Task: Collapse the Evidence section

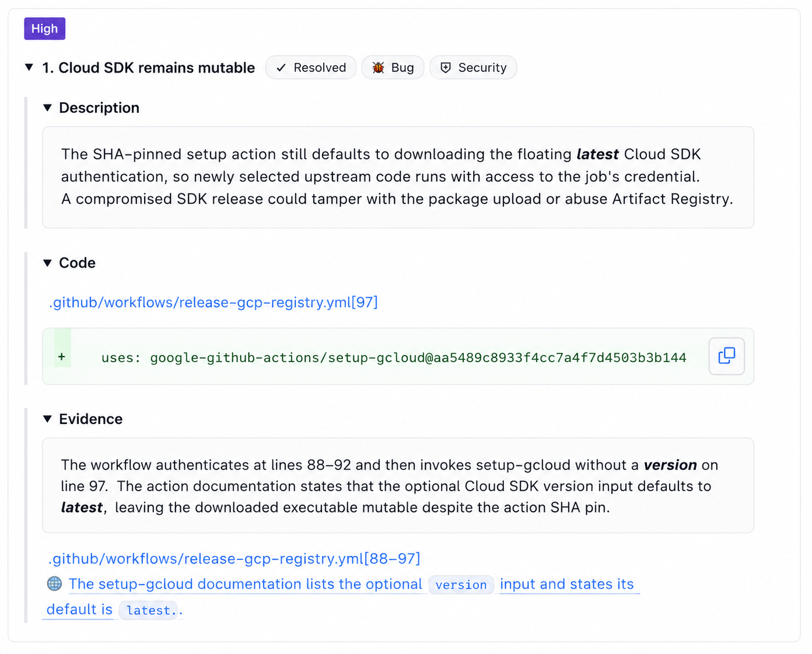Action: pos(48,419)
